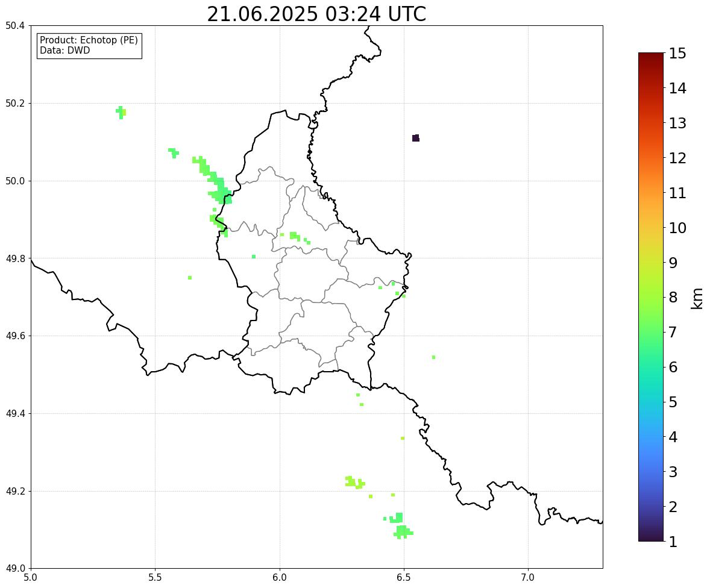Click the x-axis label '5.5'
The image size is (710, 588).
tap(155, 578)
